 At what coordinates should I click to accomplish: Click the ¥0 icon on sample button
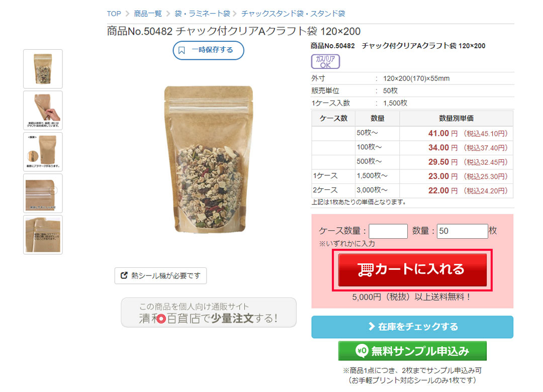(x=361, y=351)
